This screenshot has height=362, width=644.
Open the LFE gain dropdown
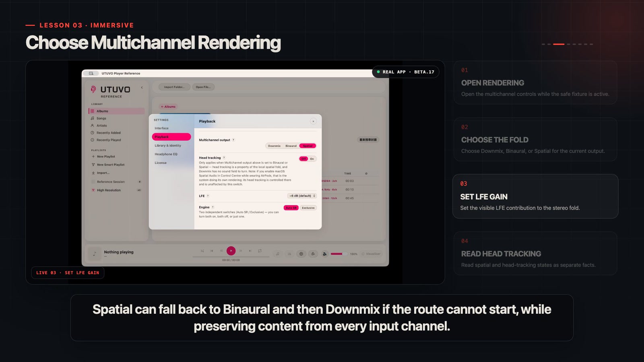(302, 196)
